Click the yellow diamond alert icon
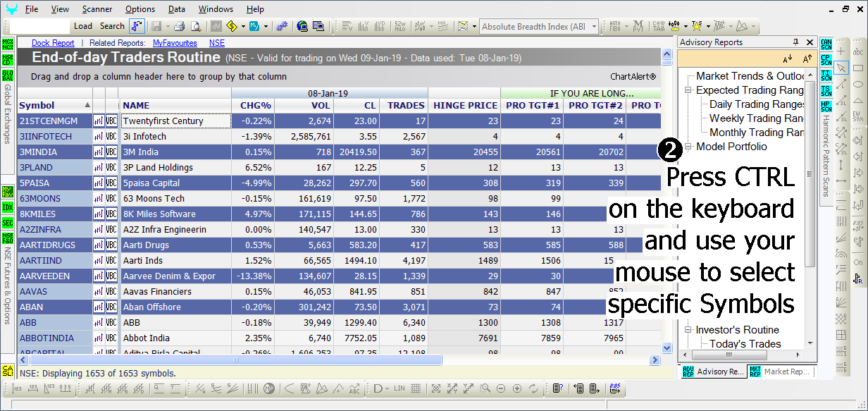868x411 pixels. (231, 26)
